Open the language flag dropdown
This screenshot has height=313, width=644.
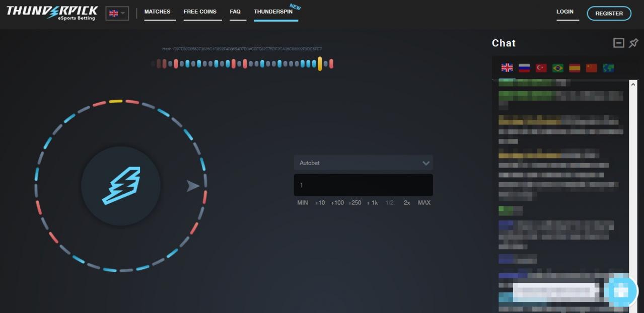point(117,14)
